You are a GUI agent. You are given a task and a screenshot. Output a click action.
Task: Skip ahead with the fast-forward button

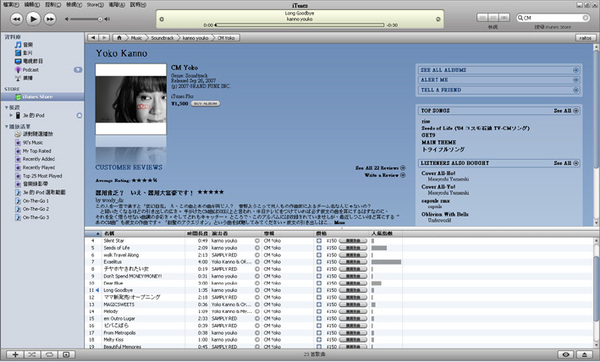(50, 19)
